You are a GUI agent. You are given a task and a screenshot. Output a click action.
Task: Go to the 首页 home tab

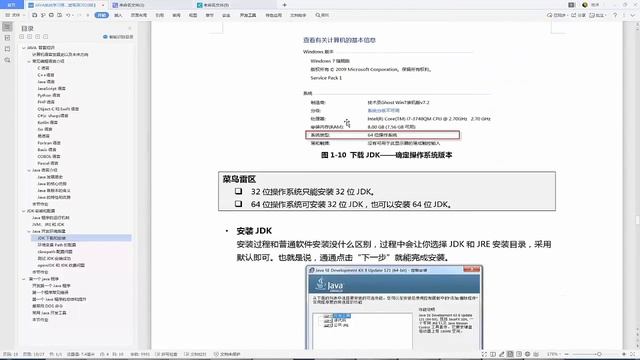point(11,5)
